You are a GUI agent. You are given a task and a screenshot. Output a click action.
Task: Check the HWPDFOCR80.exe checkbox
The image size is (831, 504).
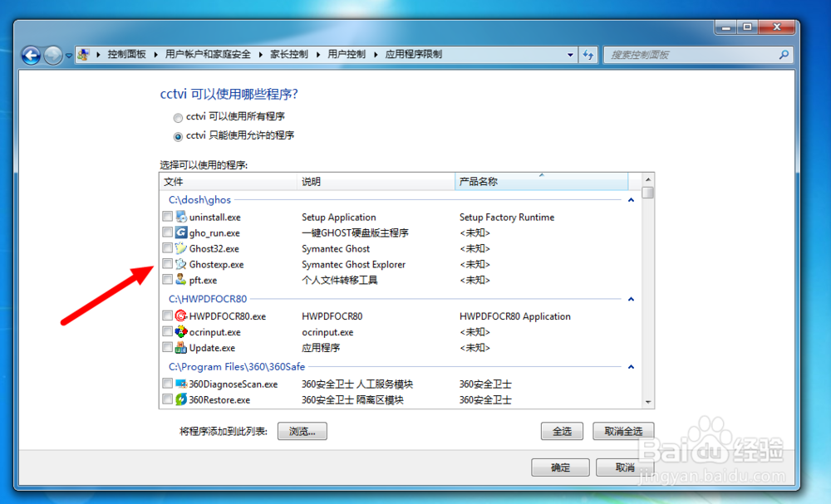click(x=168, y=316)
